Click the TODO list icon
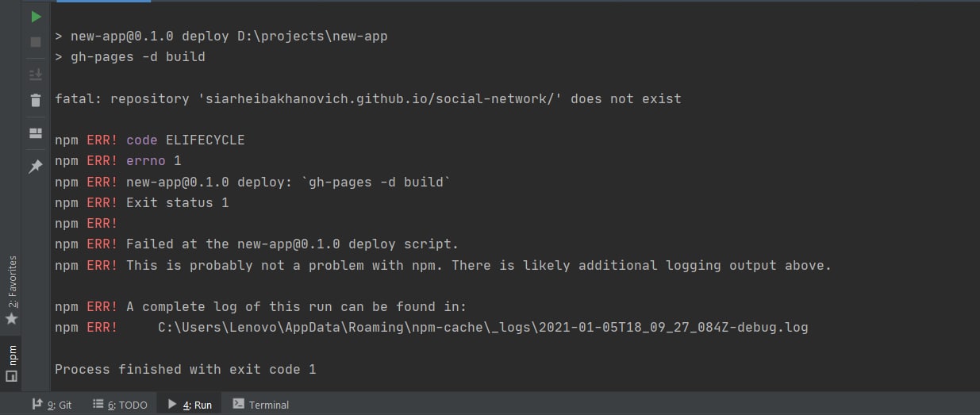Image resolution: width=980 pixels, height=415 pixels. [x=98, y=405]
